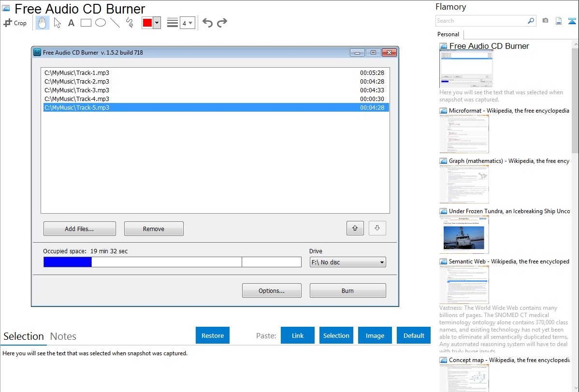The width and height of the screenshot is (579, 392).
Task: Click the Options... button
Action: click(272, 290)
